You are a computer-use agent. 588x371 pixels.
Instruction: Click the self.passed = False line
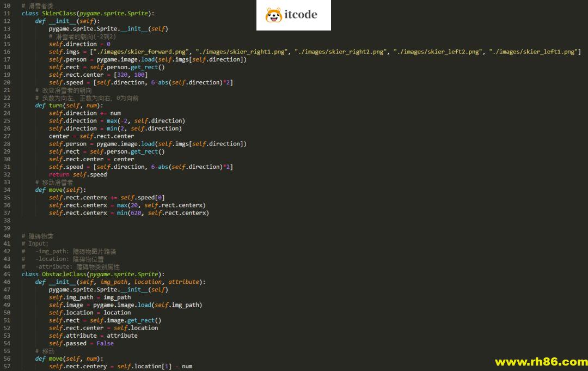pyautogui.click(x=81, y=343)
